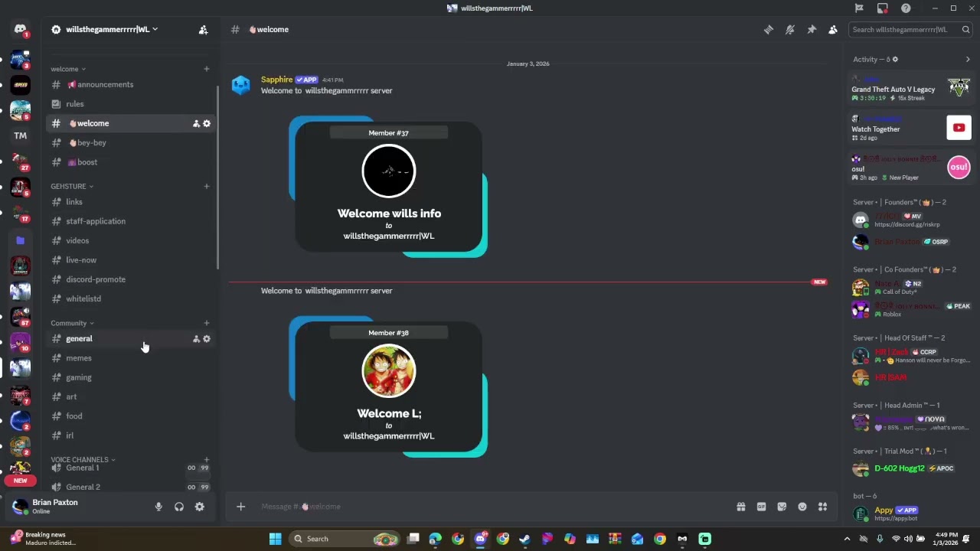
Task: Click member D-602 Hogg12
Action: (910, 468)
